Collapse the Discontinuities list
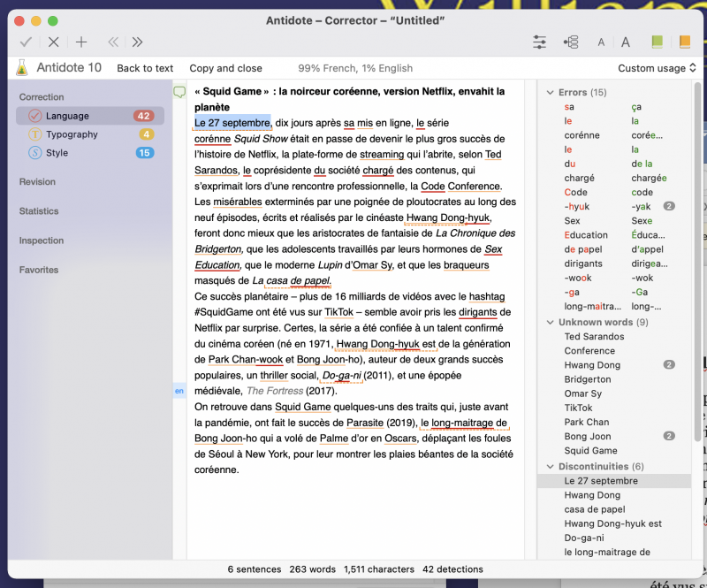The image size is (707, 588). (x=550, y=467)
